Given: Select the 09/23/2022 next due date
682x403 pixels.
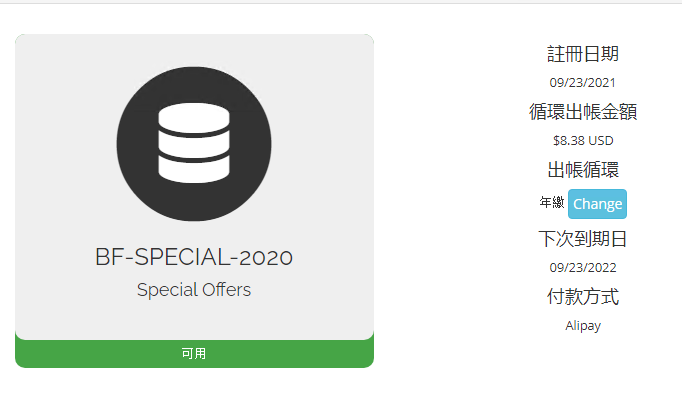Looking at the screenshot, I should 583,267.
